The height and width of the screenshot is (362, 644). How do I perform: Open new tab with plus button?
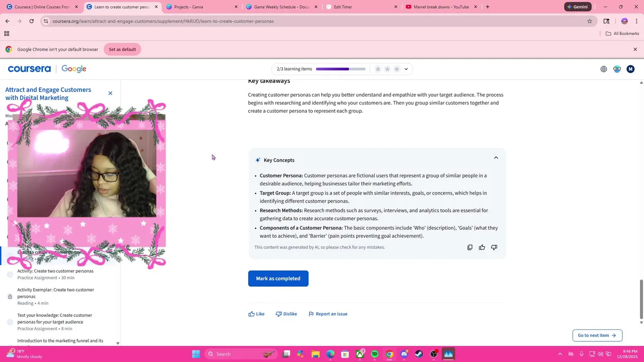click(x=488, y=7)
